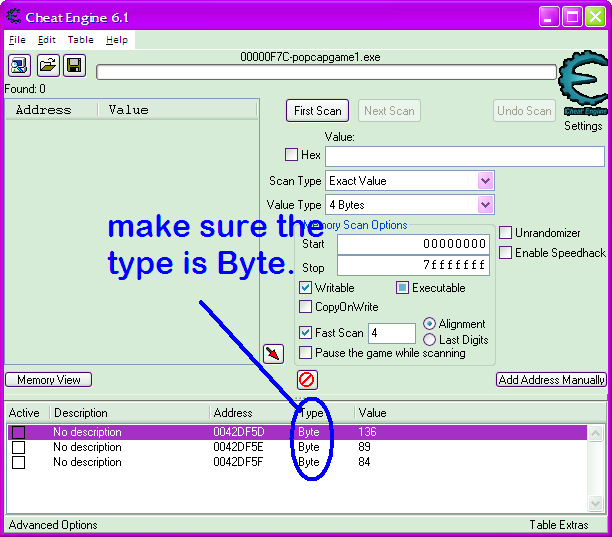The height and width of the screenshot is (537, 612).
Task: Open the process list computer icon
Action: point(19,66)
